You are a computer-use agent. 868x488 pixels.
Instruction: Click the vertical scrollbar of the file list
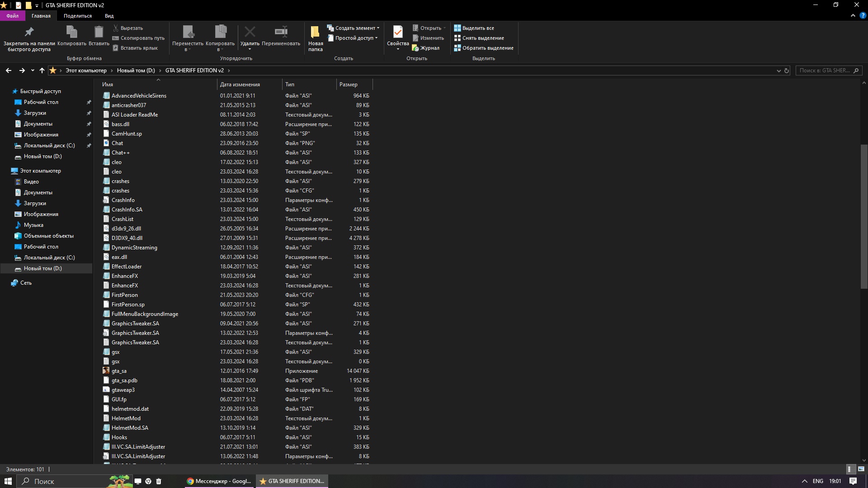tap(864, 217)
